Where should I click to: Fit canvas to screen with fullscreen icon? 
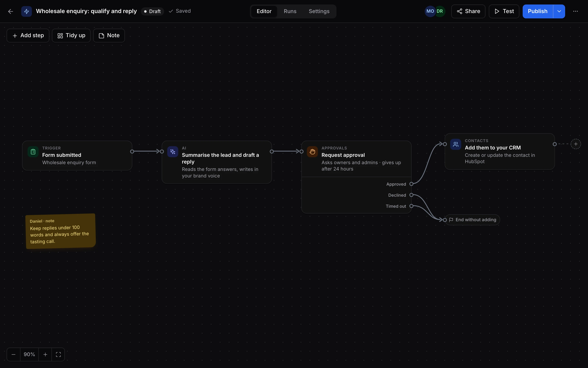pos(58,355)
